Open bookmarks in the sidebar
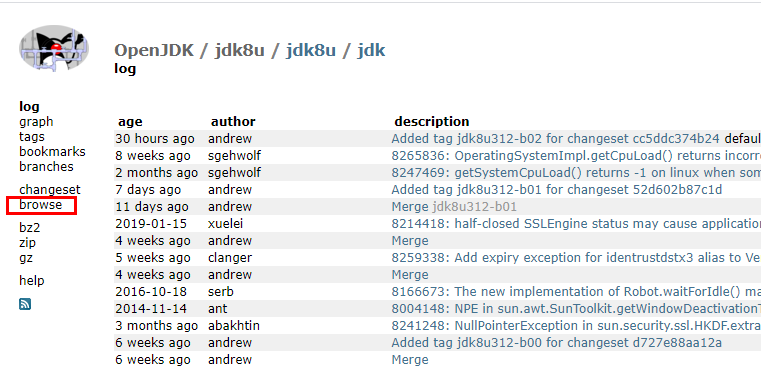761x368 pixels. 52,151
